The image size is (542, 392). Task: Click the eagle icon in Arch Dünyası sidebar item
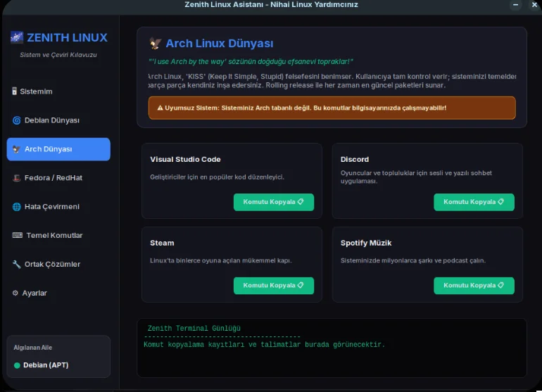(16, 149)
